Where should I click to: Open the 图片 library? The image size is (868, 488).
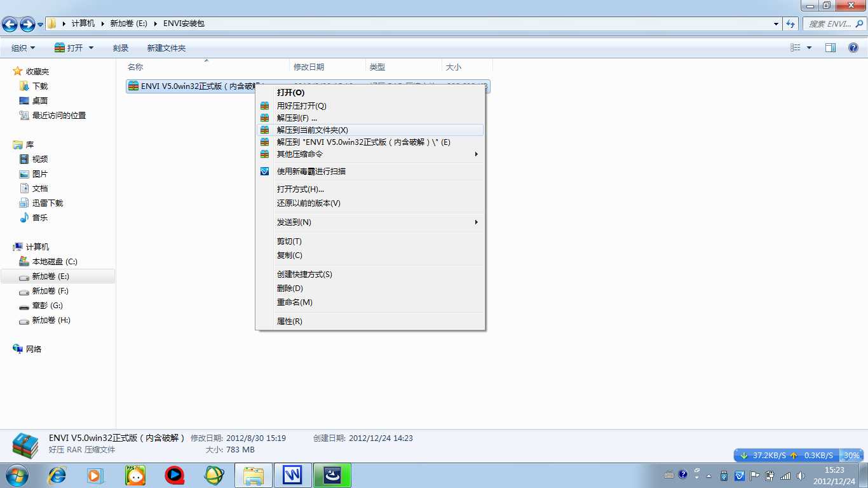(x=39, y=174)
